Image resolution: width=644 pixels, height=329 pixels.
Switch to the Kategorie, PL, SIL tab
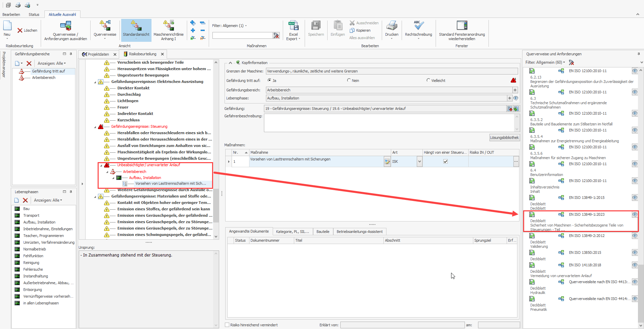(x=292, y=232)
